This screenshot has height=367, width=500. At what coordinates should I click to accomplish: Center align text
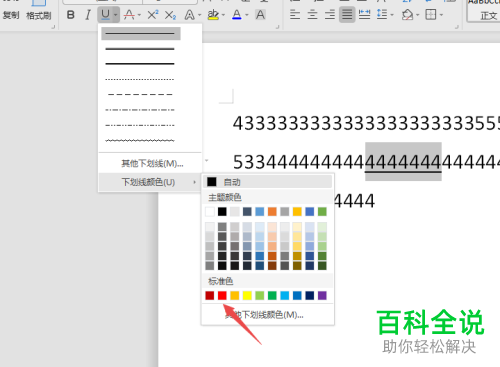312,15
